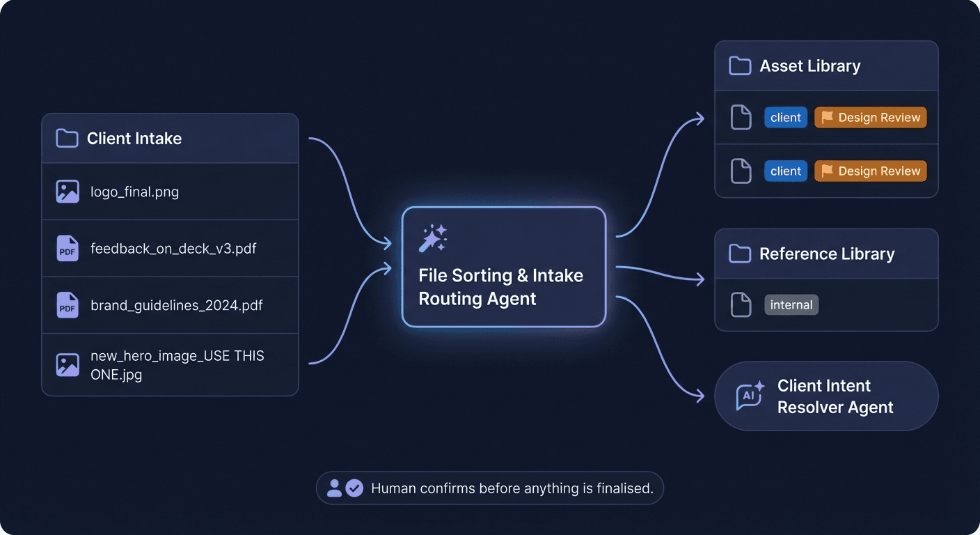Select the second Design Review badge
The height and width of the screenshot is (535, 980).
coord(870,171)
